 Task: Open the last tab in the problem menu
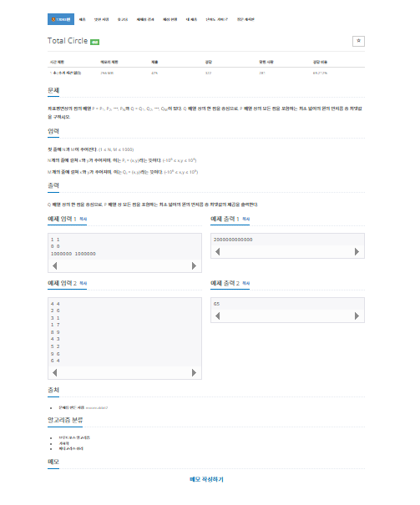coord(245,19)
